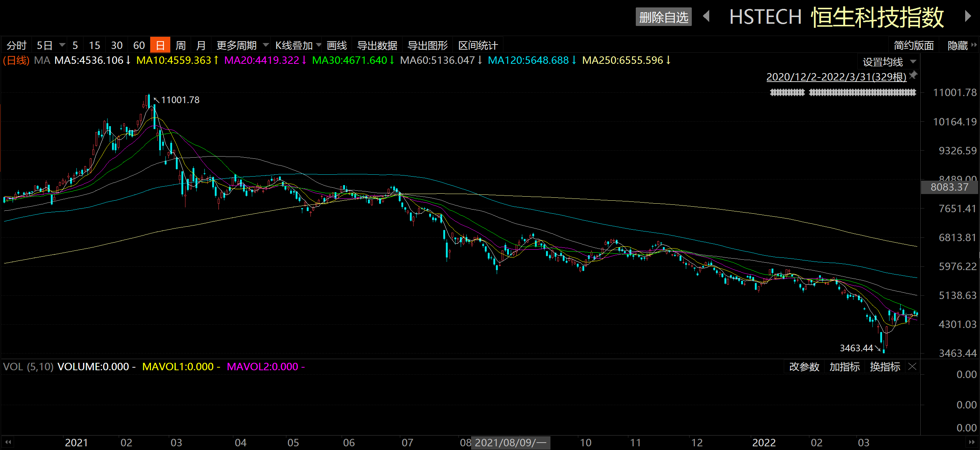Click the 2021/08/09 date marker on timeline
Image resolution: width=980 pixels, height=450 pixels.
coord(510,442)
